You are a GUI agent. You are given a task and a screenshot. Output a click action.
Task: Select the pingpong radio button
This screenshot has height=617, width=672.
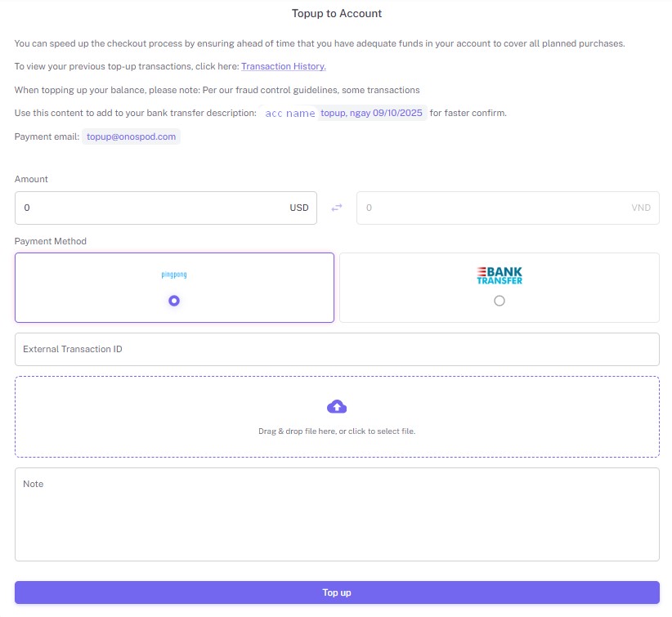pyautogui.click(x=173, y=301)
